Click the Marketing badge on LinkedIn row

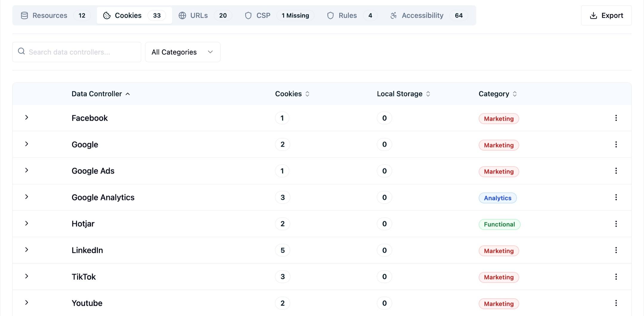pos(499,251)
